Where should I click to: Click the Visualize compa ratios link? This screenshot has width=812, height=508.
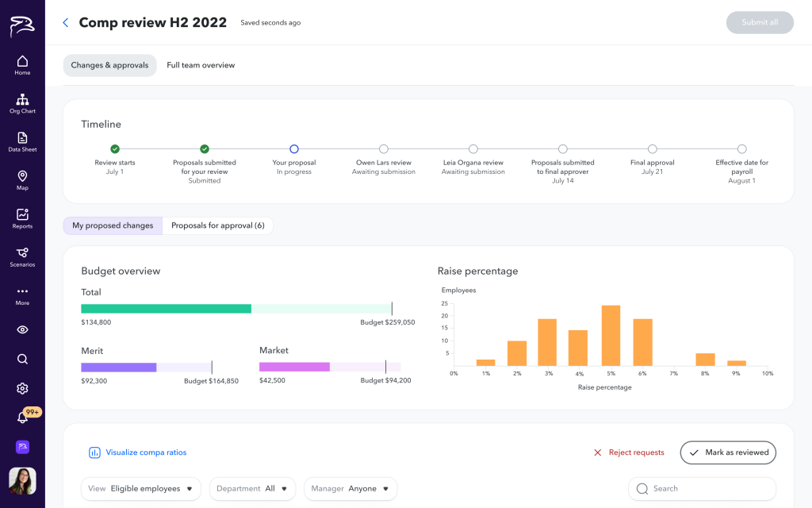click(x=138, y=452)
